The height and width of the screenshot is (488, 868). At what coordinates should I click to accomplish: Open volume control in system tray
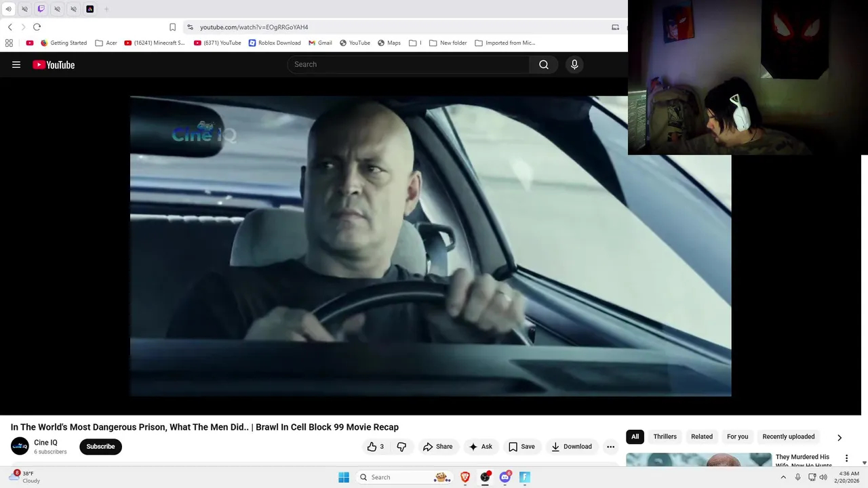[823, 477]
